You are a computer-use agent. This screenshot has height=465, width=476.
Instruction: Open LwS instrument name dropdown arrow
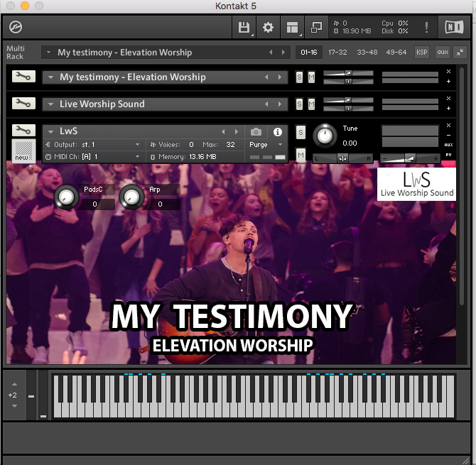pyautogui.click(x=50, y=131)
